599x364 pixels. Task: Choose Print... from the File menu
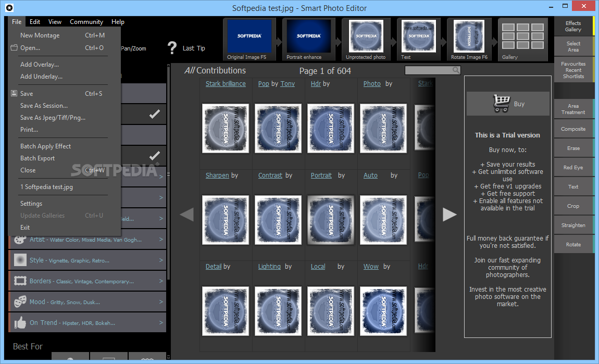pyautogui.click(x=64, y=130)
